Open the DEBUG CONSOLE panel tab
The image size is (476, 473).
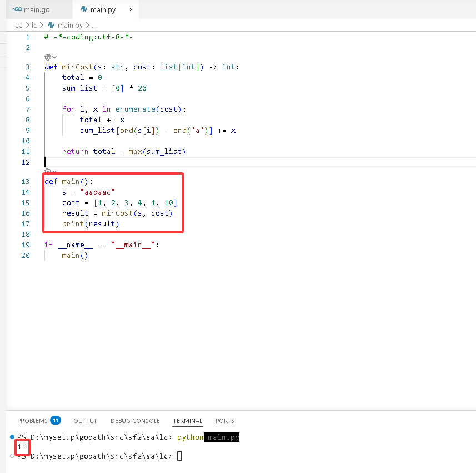[x=135, y=421]
